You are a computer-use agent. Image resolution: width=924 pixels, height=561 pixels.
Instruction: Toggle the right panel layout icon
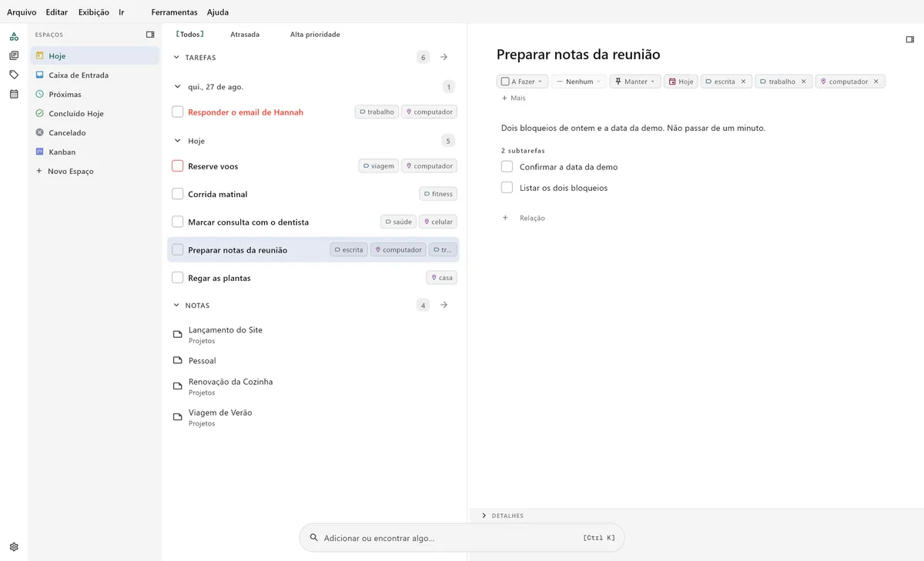point(910,39)
